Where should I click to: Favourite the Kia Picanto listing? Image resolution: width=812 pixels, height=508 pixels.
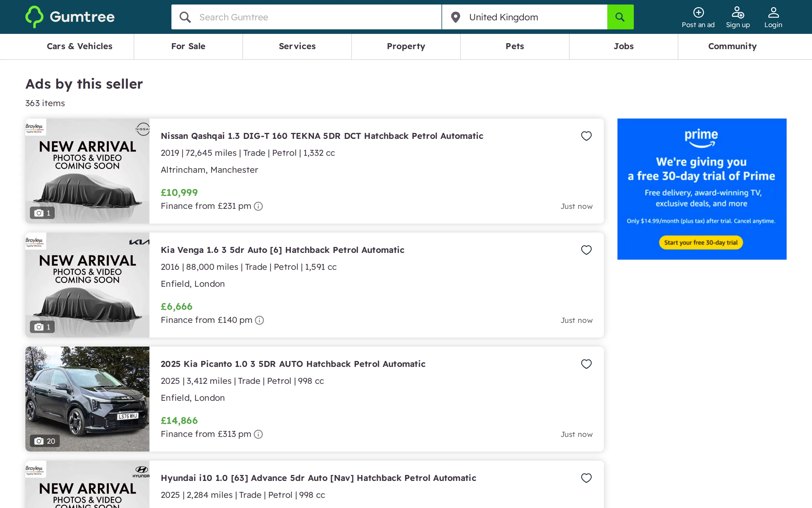(x=586, y=364)
